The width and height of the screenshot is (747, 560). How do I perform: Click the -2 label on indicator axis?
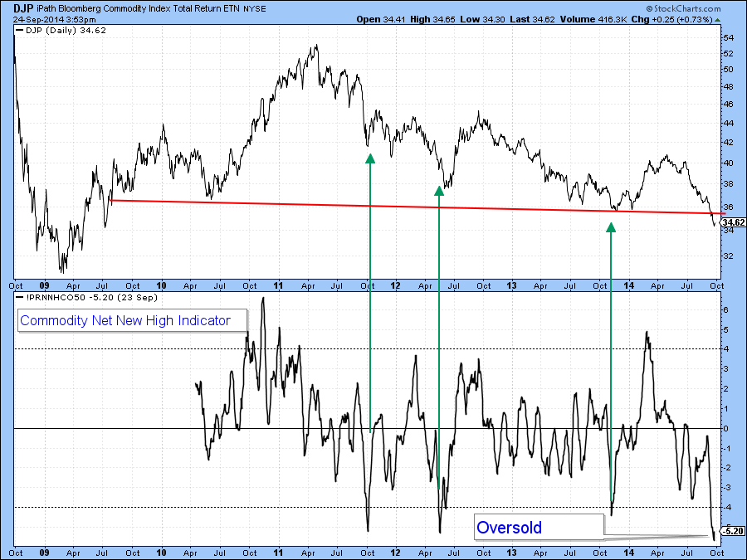(x=726, y=468)
